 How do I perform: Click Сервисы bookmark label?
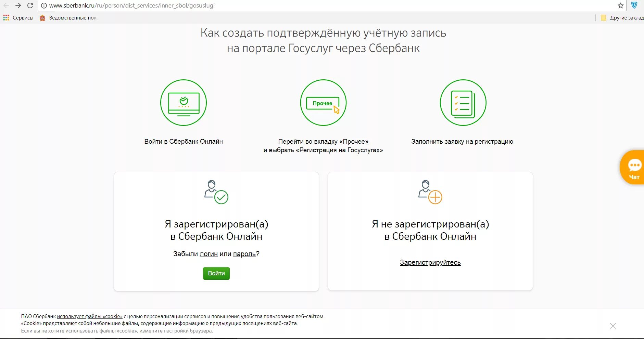(23, 18)
